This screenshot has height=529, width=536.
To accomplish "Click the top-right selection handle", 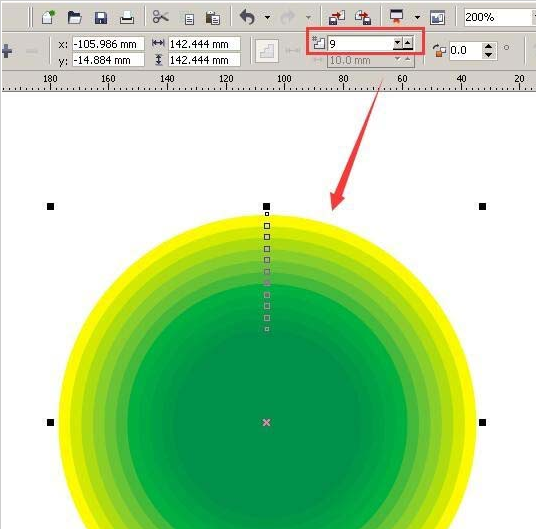I will click(x=482, y=206).
